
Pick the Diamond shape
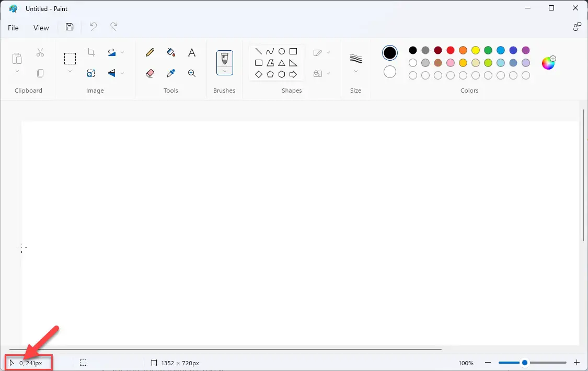point(258,74)
